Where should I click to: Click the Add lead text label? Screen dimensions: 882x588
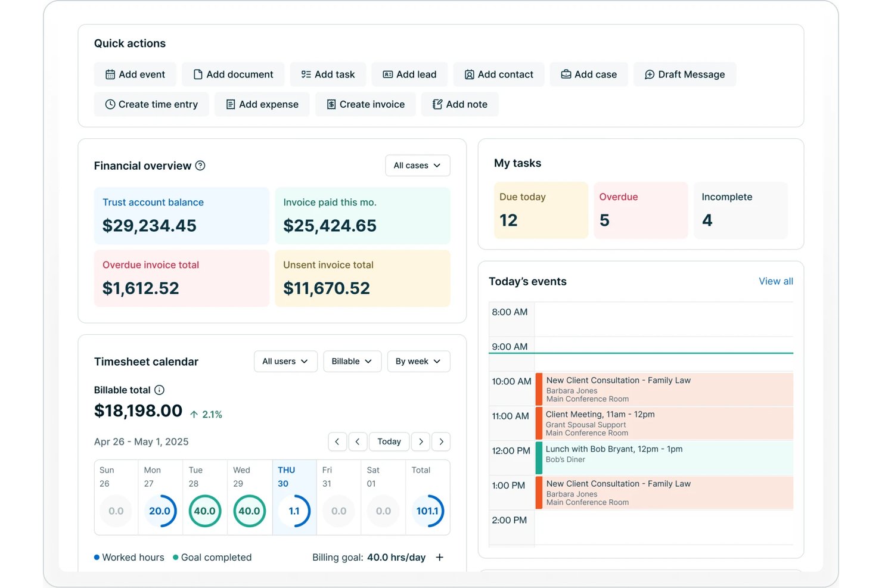coord(417,74)
